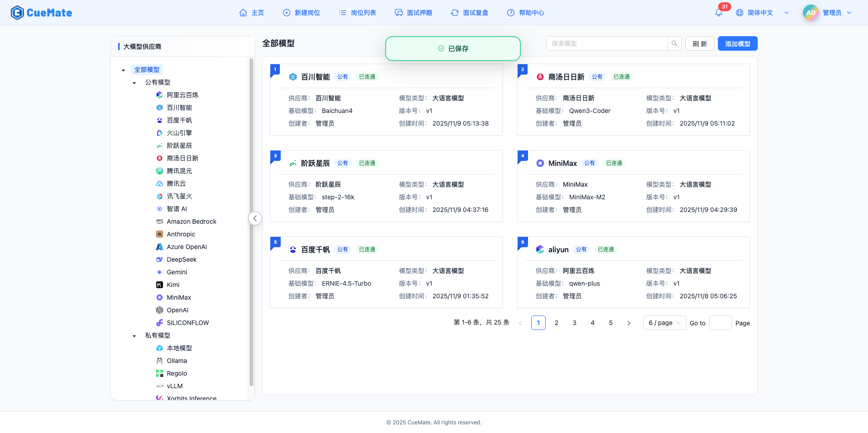Select the Ollama provider icon
The width and height of the screenshot is (868, 433).
pyautogui.click(x=159, y=361)
